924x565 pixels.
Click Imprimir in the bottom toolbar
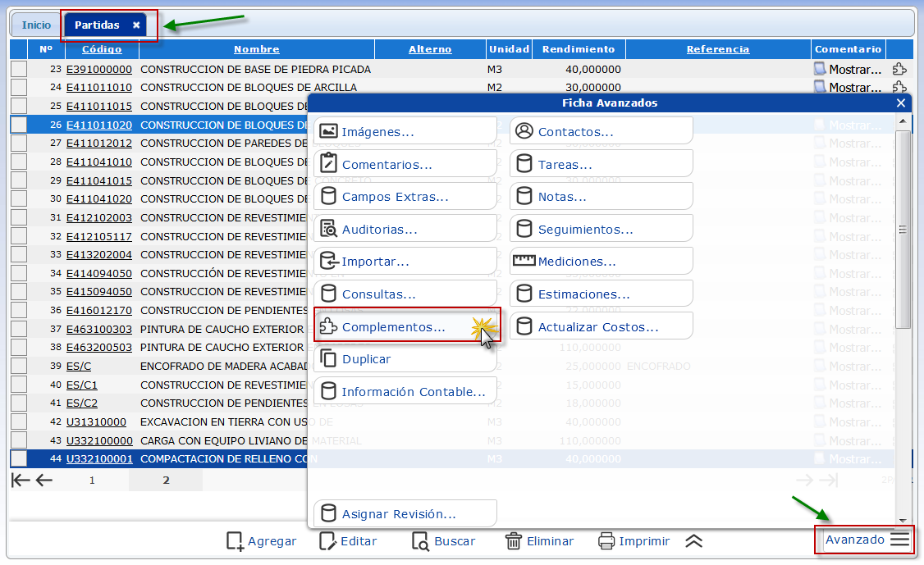point(634,541)
